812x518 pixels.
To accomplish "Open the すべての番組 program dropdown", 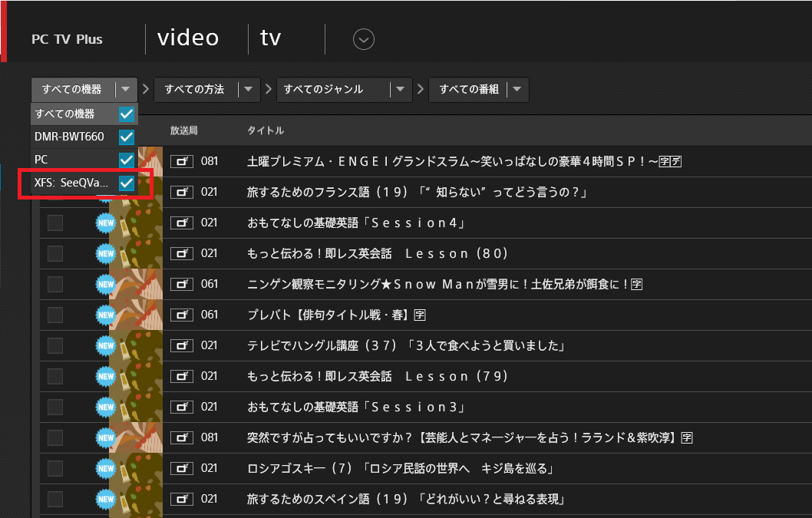I will tap(517, 90).
